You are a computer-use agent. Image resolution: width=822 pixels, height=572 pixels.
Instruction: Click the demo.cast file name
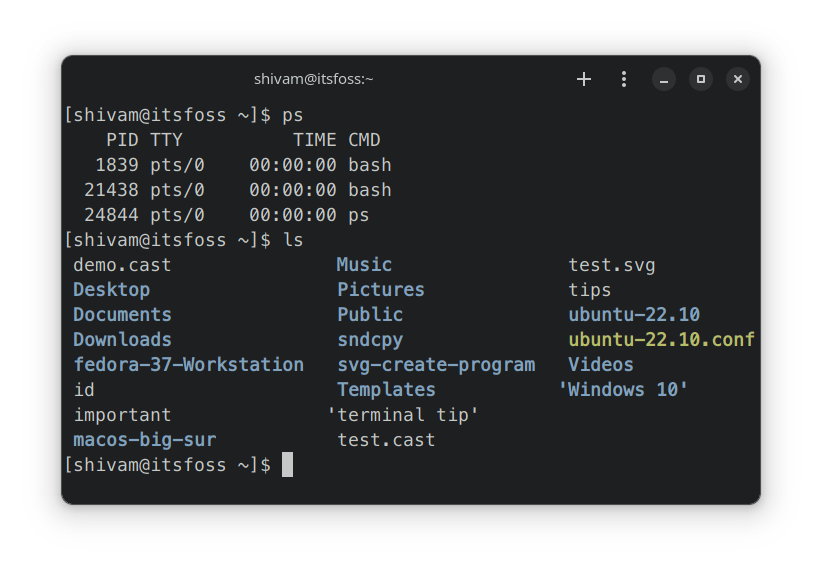pos(122,265)
